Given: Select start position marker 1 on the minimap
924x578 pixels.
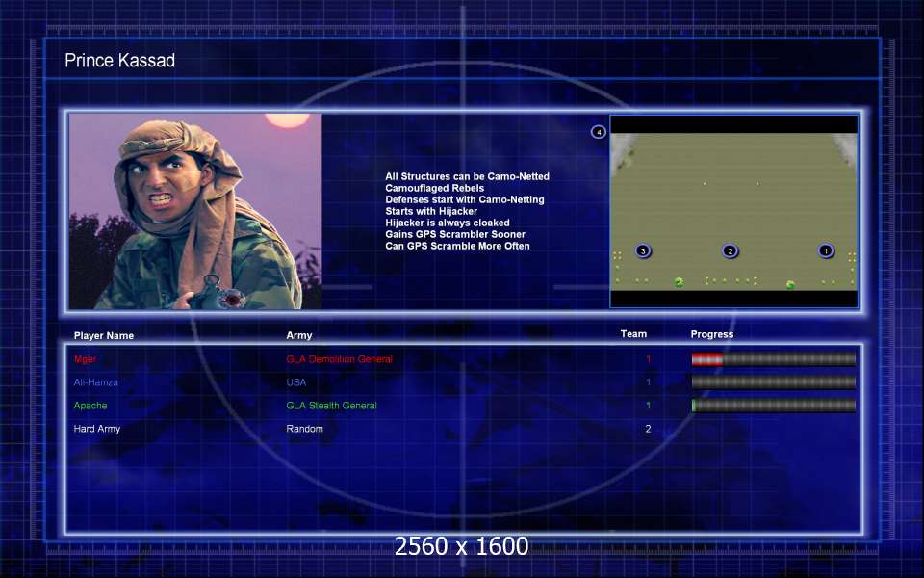Looking at the screenshot, I should click(826, 250).
